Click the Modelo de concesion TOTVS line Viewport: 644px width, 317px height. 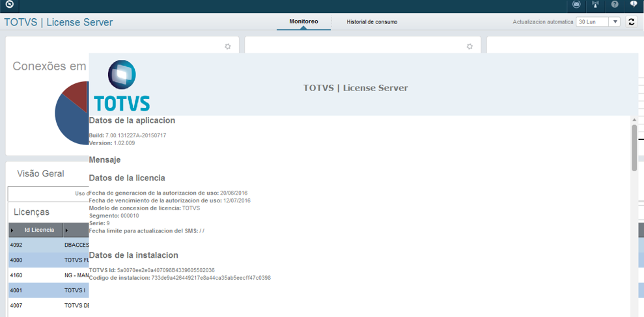[144, 208]
